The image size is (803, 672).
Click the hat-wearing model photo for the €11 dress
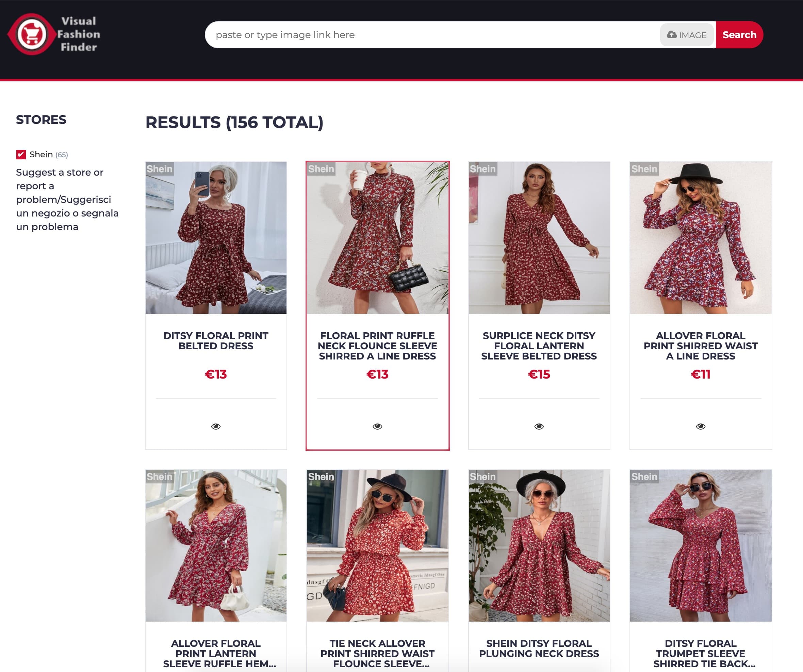701,237
